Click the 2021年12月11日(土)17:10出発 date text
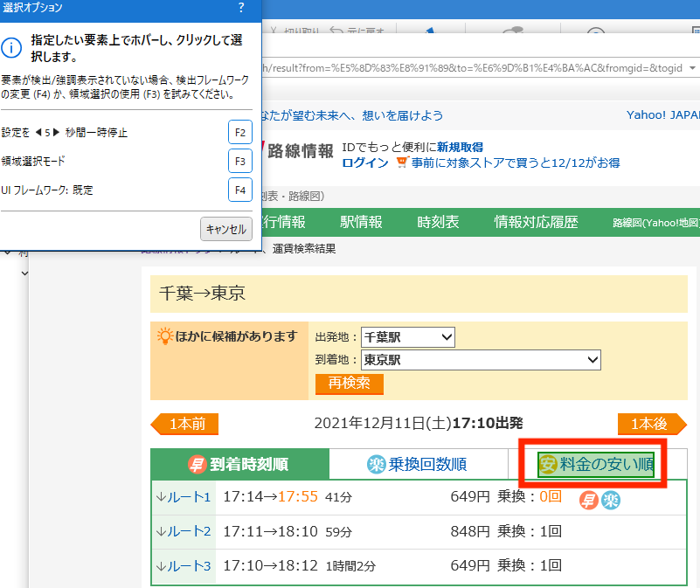This screenshot has height=588, width=700. [419, 423]
